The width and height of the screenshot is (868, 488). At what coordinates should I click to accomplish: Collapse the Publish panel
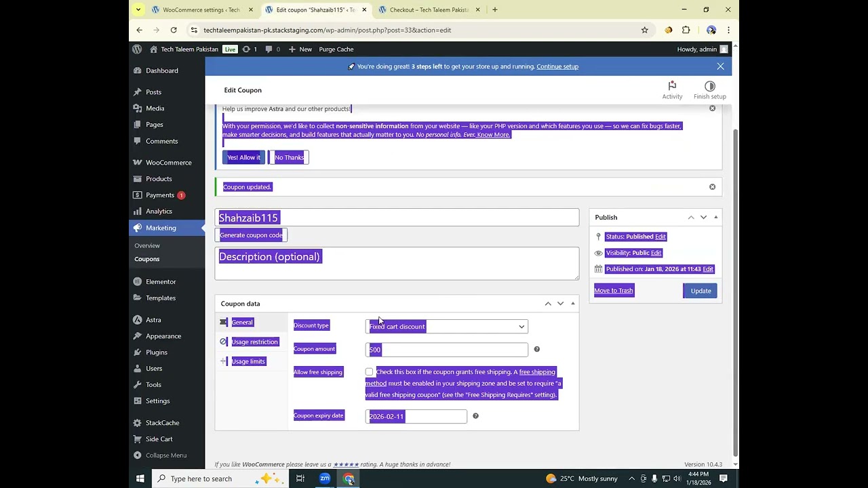716,218
